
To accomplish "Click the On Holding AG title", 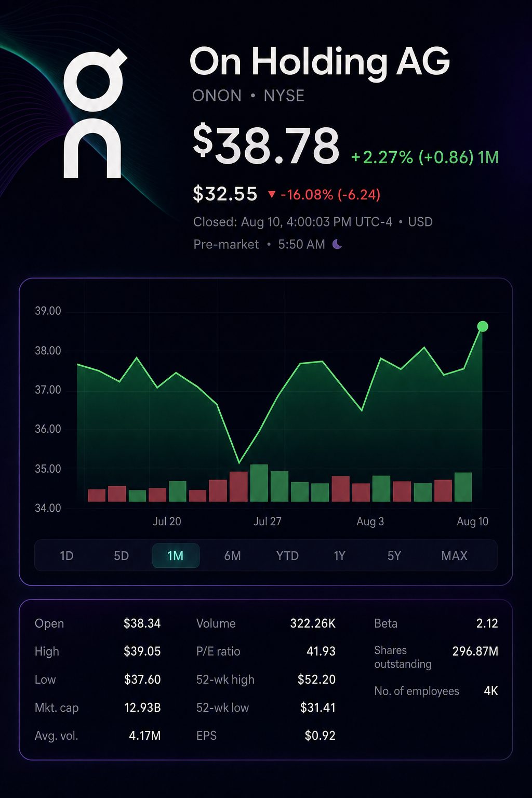I will tap(320, 62).
